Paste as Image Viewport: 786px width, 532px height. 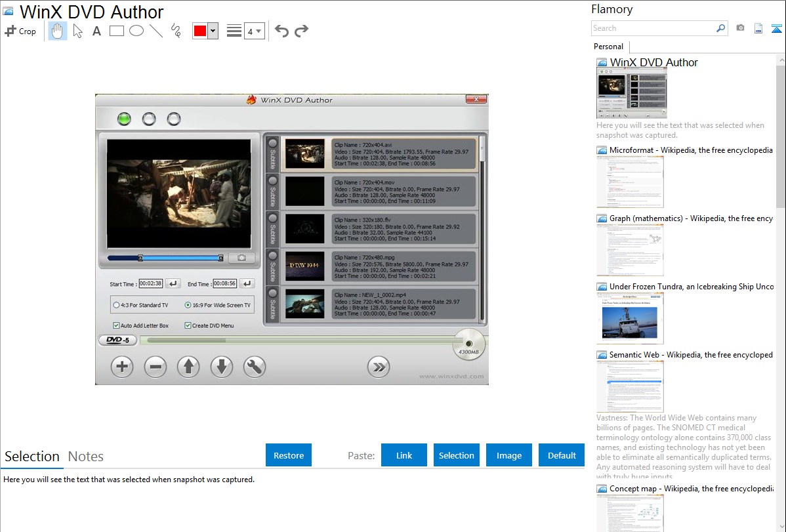508,455
